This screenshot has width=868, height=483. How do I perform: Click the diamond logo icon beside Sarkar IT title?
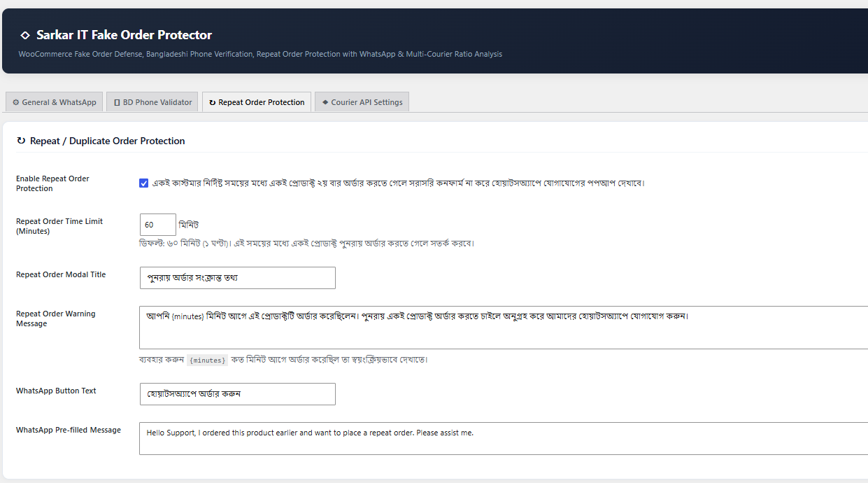[25, 35]
